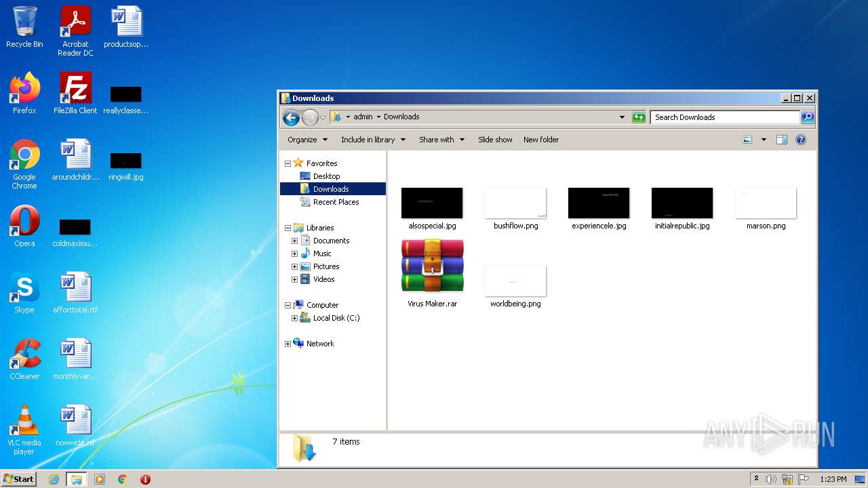Select alsospecial.jpg thumbnail
This screenshot has width=868, height=488.
click(432, 209)
